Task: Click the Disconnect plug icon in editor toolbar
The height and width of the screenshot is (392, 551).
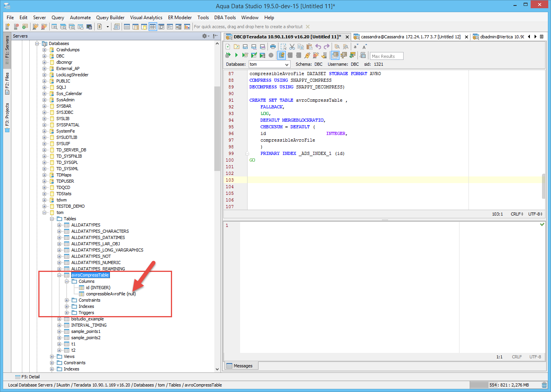Action: (x=316, y=55)
